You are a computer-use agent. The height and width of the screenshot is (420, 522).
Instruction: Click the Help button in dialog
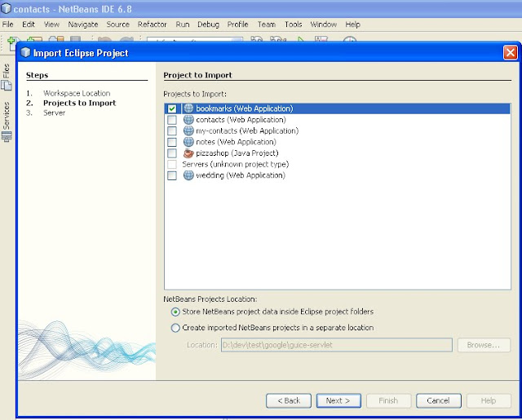coord(489,400)
